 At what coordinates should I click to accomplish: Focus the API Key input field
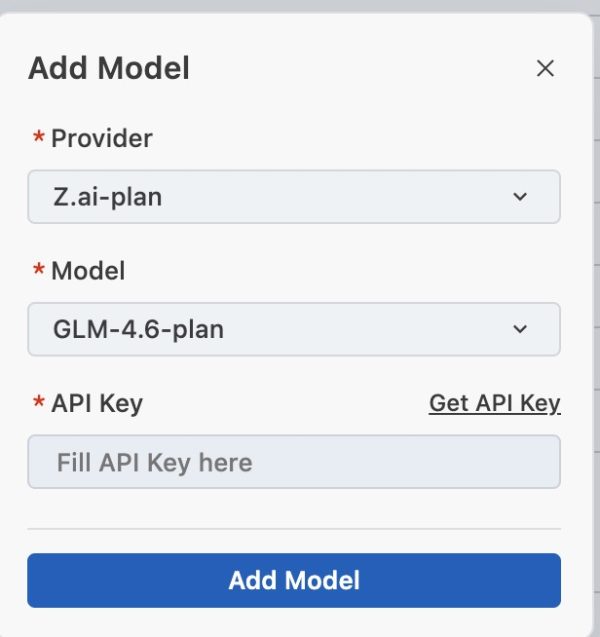(293, 462)
